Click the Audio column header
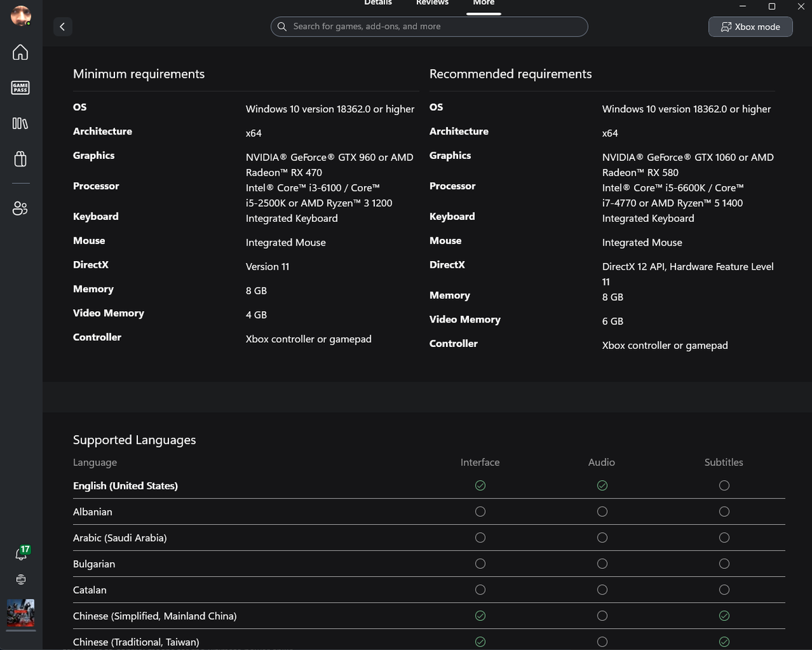The height and width of the screenshot is (650, 812). click(602, 462)
